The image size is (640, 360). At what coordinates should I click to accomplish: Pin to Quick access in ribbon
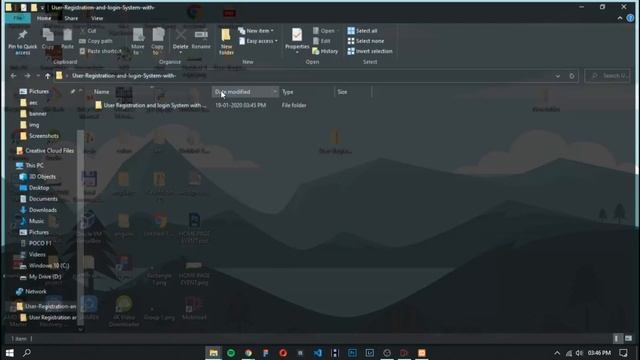point(22,42)
